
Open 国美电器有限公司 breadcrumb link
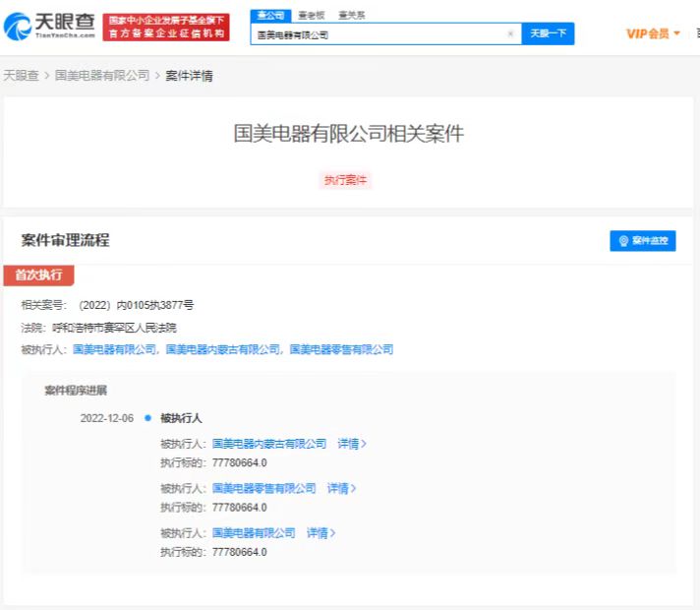102,76
